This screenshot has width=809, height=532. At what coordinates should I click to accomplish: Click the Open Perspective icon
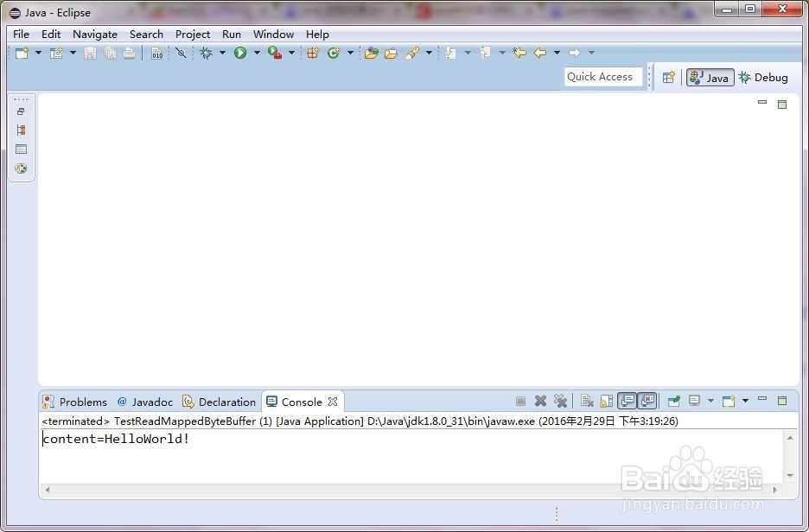(x=669, y=78)
